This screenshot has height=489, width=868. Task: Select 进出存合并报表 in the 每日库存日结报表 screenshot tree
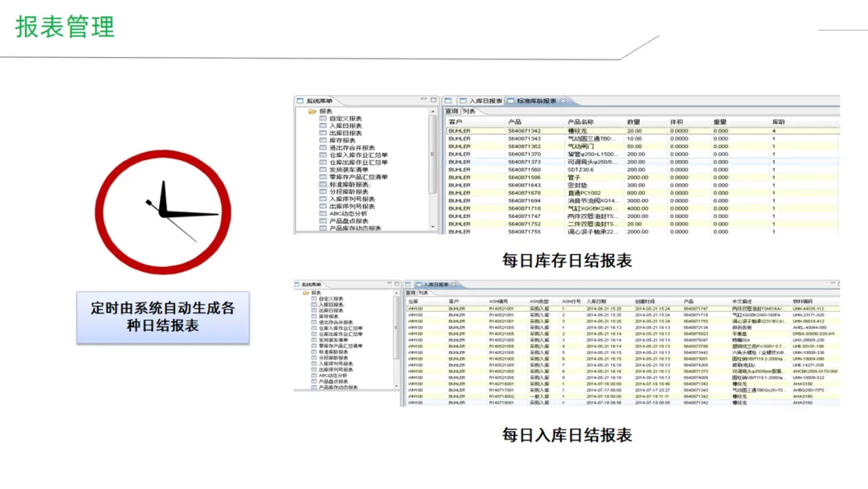point(352,148)
